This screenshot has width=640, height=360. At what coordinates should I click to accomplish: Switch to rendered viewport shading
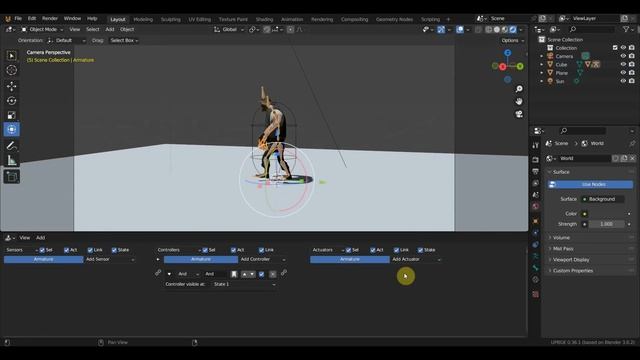pyautogui.click(x=513, y=29)
